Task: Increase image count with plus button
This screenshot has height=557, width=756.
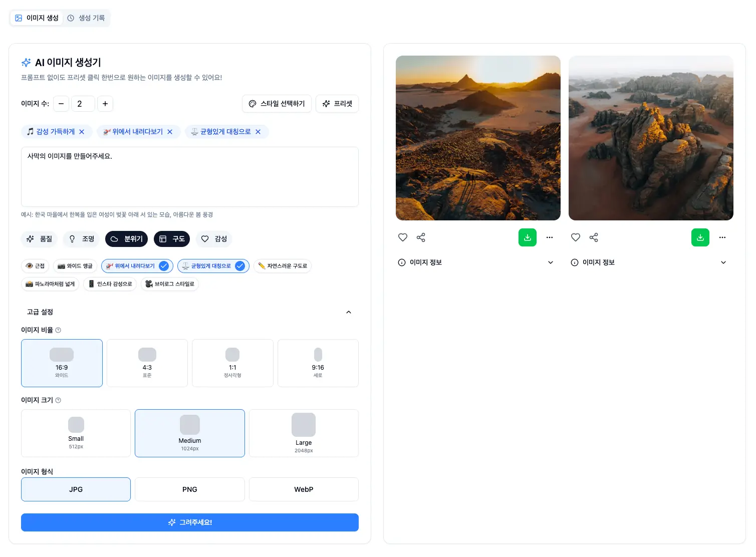Action: (x=105, y=104)
